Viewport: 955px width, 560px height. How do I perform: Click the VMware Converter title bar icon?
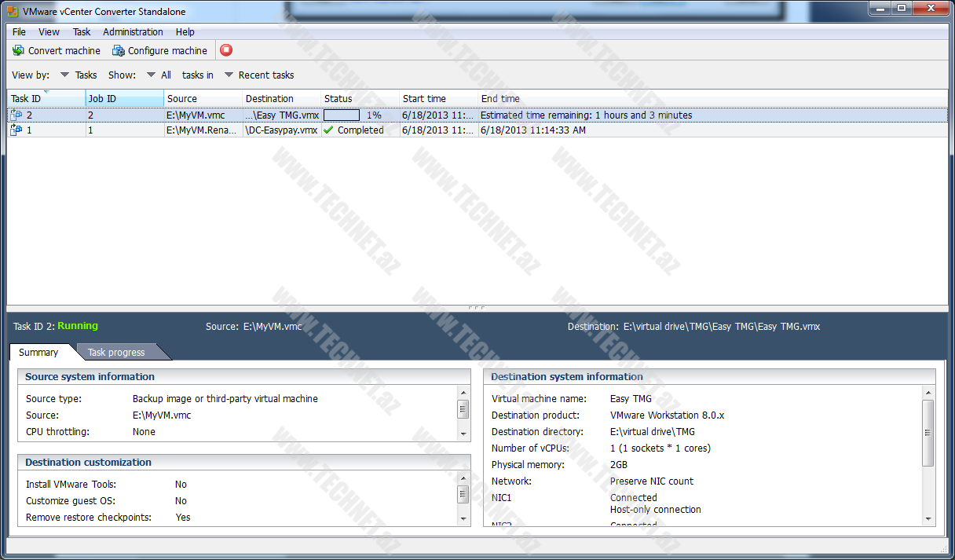point(13,9)
